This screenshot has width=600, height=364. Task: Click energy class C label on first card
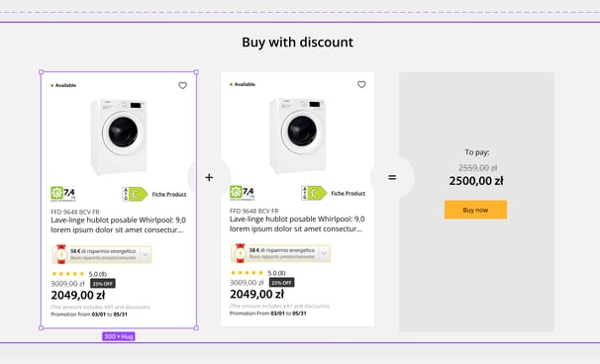[135, 194]
